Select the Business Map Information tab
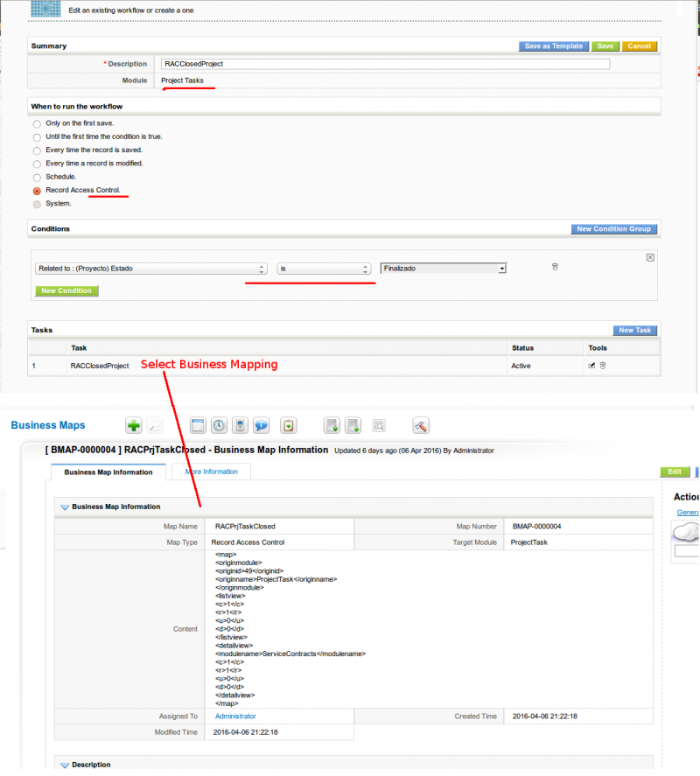The width and height of the screenshot is (700, 776). [x=108, y=472]
